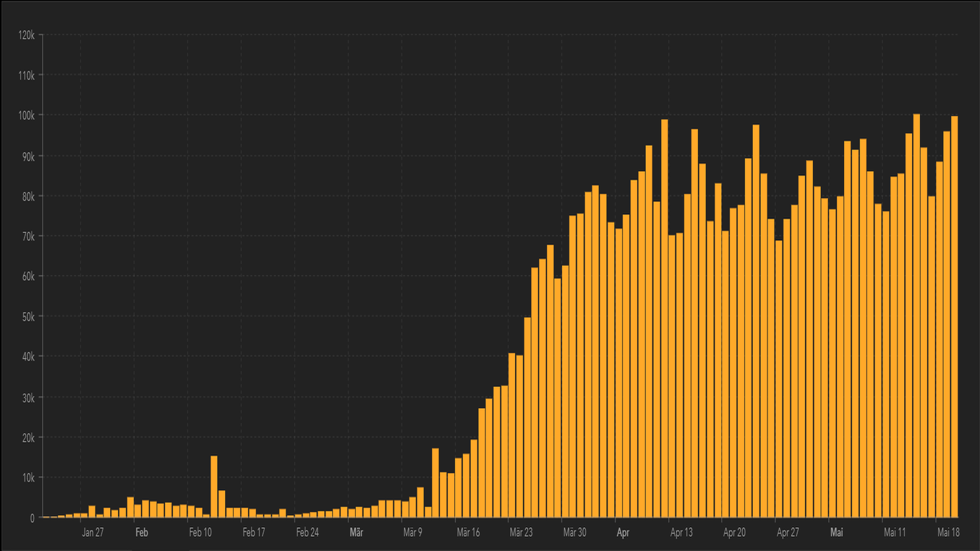Click the 17k spike bar after Mär 9

[435, 483]
